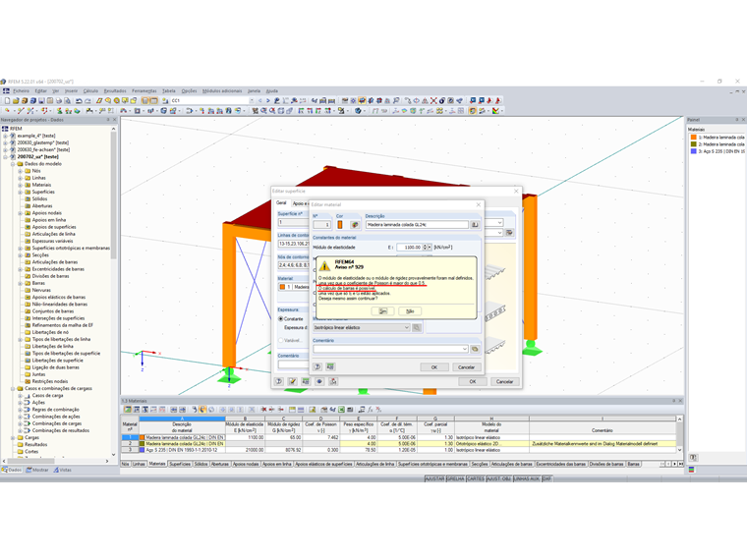747x560 pixels.
Task: Expand the example_4* project node
Action: [x=5, y=136]
